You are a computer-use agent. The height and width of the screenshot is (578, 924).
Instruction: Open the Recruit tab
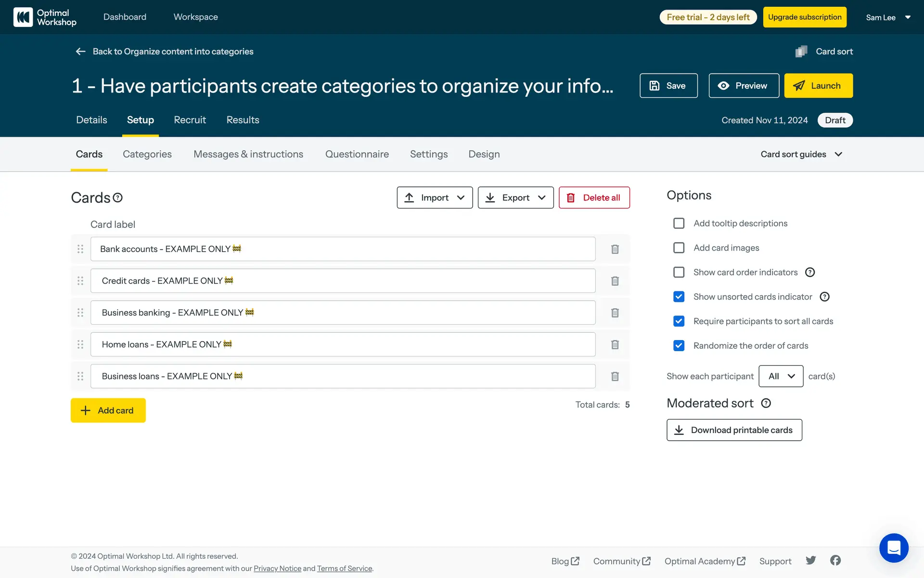point(190,120)
